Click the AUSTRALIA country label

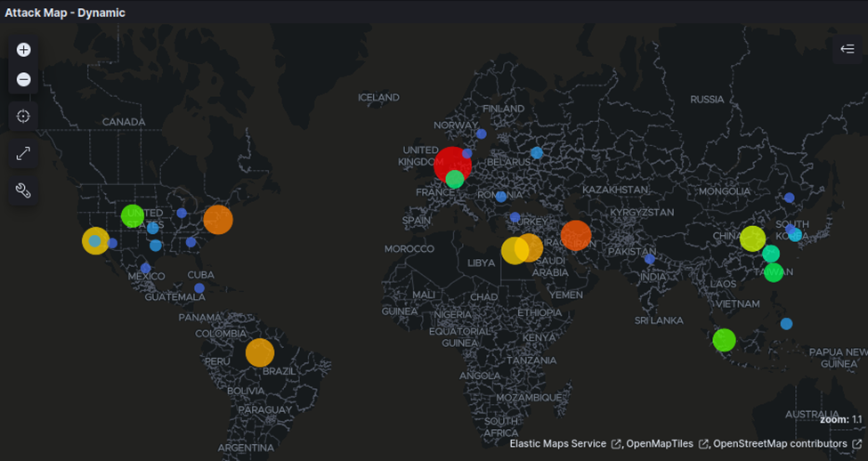click(x=812, y=415)
